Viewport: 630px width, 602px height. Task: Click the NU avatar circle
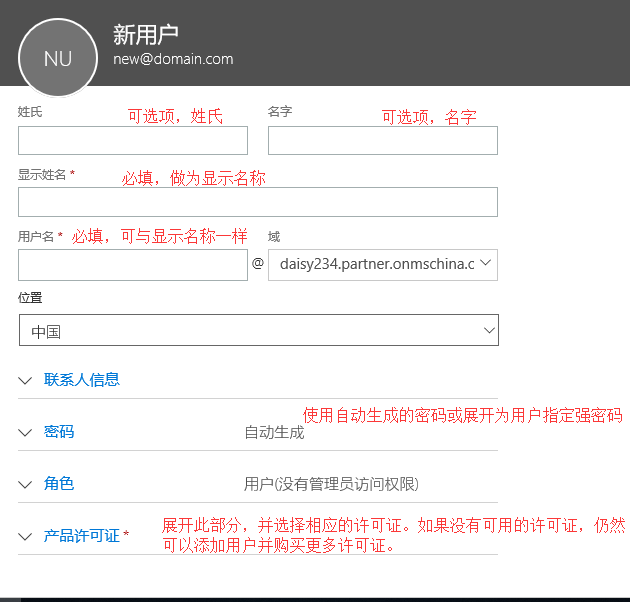pyautogui.click(x=58, y=58)
